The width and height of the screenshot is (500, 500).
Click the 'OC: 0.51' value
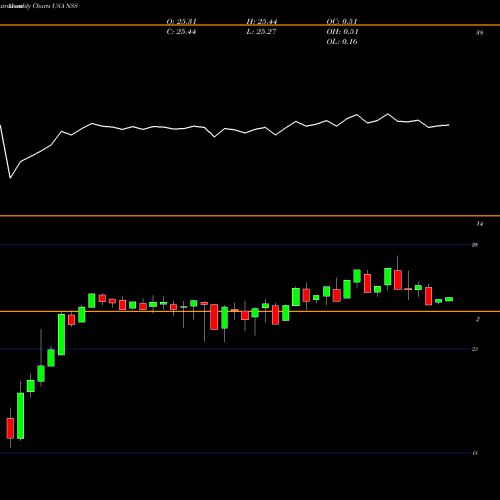click(x=342, y=22)
